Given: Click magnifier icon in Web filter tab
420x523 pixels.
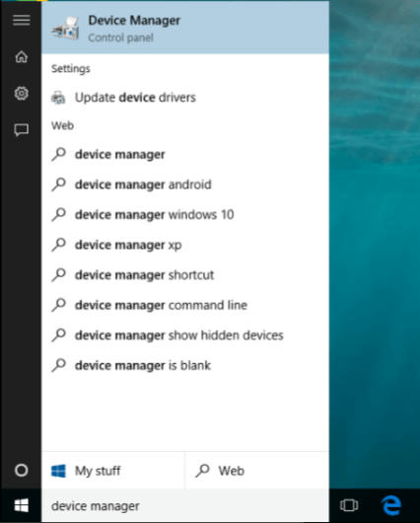Looking at the screenshot, I should [202, 471].
